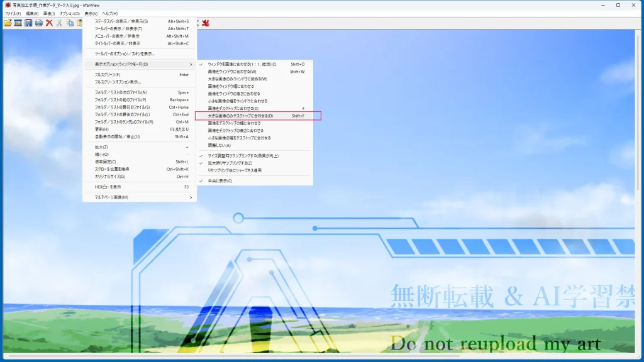Toggle 倍率固定(C) option
Screen dimensions: 644x362
(140, 162)
